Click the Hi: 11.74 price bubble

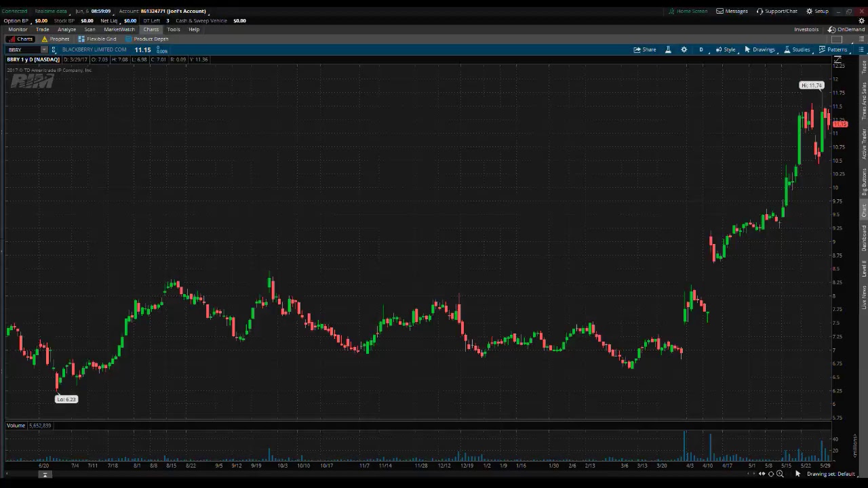pos(811,85)
